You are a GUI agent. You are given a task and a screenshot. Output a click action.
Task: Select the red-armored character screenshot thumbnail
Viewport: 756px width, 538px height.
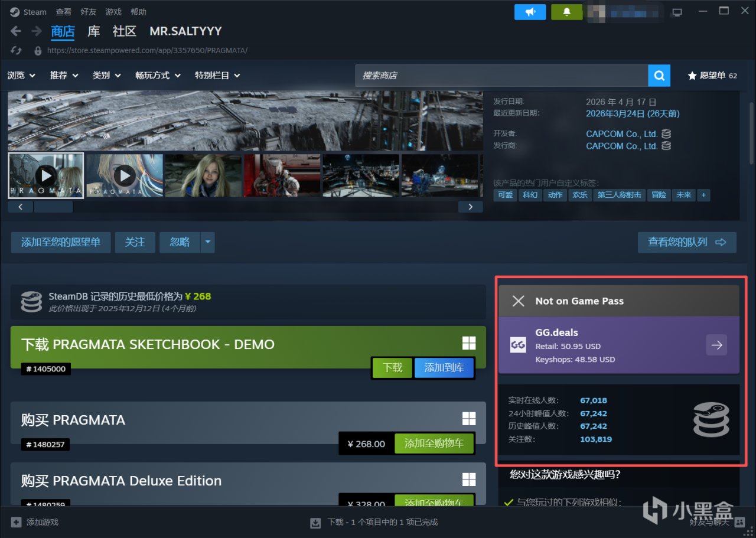pyautogui.click(x=282, y=175)
